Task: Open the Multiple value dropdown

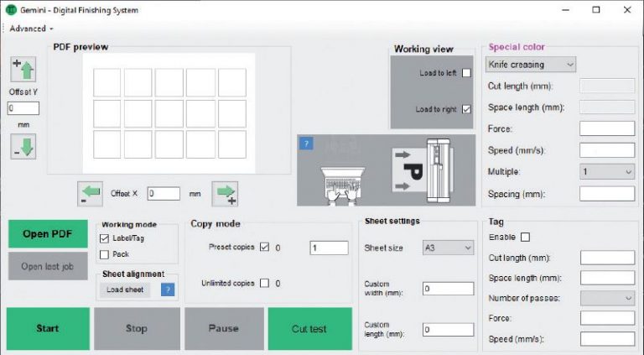Action: (607, 171)
